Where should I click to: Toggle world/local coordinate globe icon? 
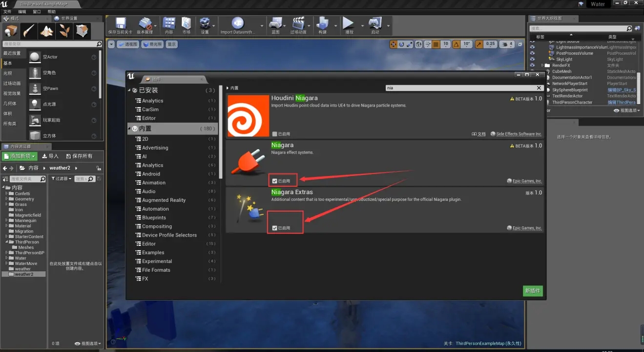point(418,44)
